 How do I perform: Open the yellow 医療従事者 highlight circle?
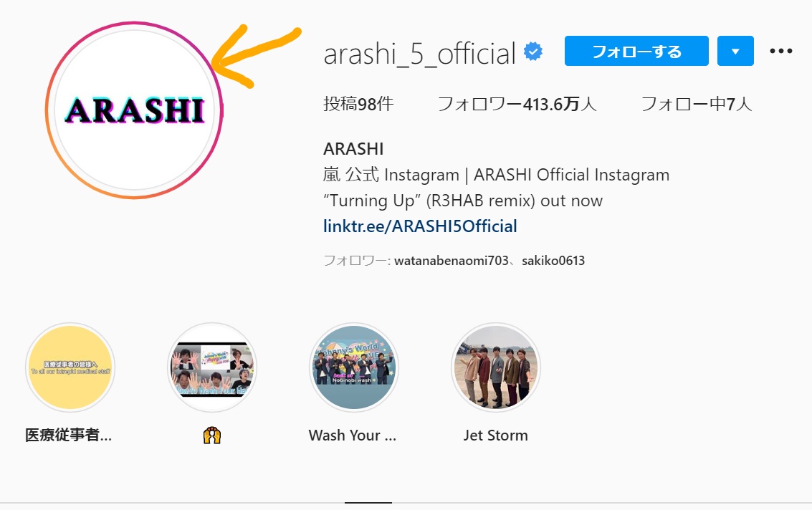70,367
